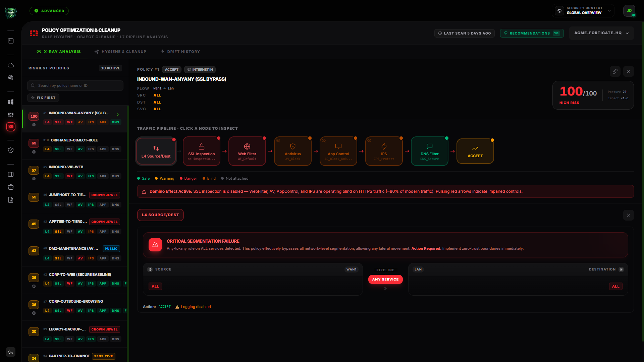Click the ACCEPT pipeline end node

pos(475,151)
